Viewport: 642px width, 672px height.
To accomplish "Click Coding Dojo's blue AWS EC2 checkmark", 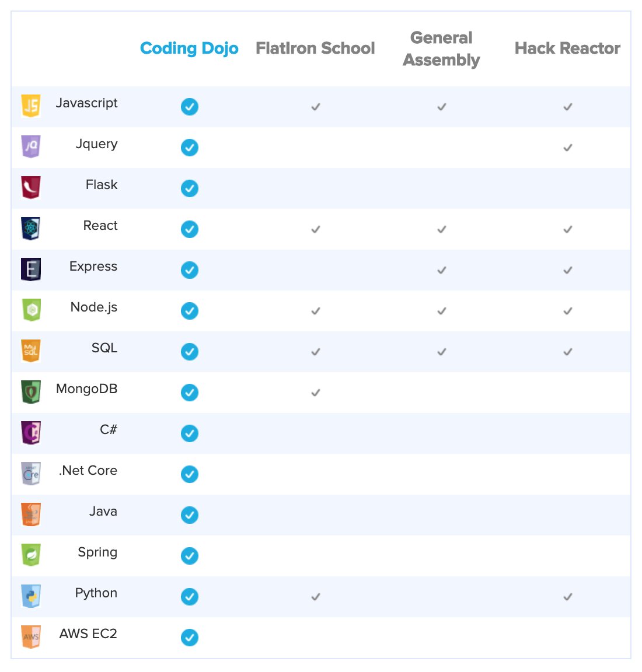I will pyautogui.click(x=189, y=638).
